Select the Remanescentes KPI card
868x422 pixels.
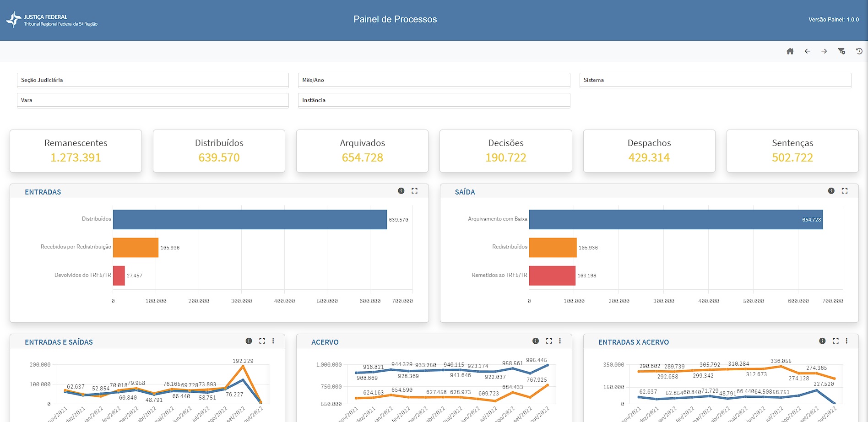[x=76, y=151]
